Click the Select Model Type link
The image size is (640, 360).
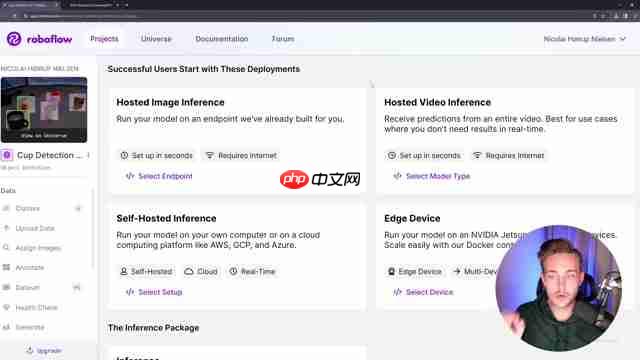click(x=432, y=176)
